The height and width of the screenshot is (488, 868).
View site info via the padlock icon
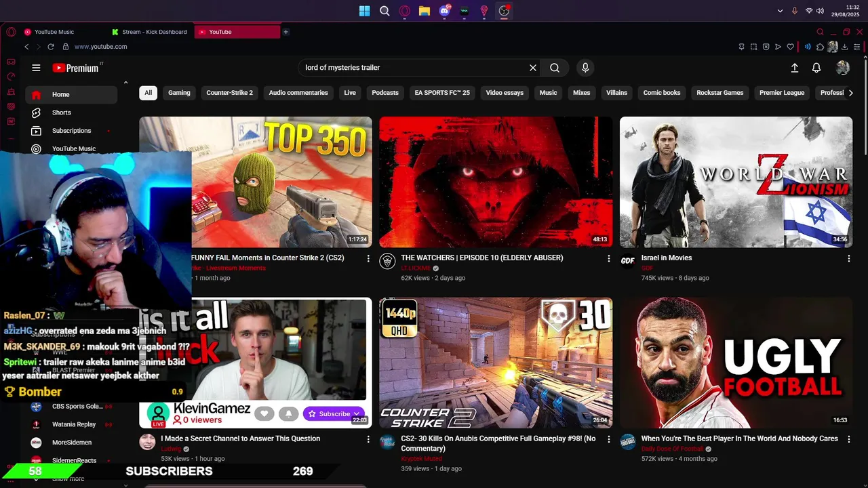66,47
